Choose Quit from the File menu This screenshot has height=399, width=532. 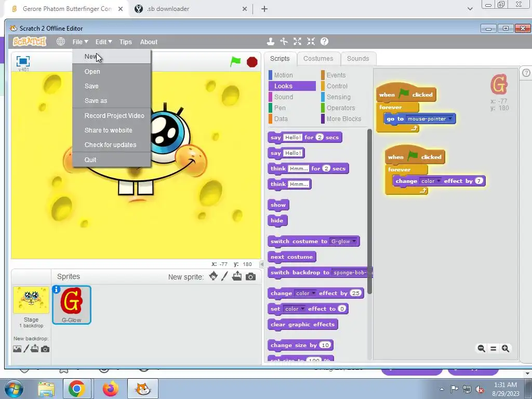[112, 160]
